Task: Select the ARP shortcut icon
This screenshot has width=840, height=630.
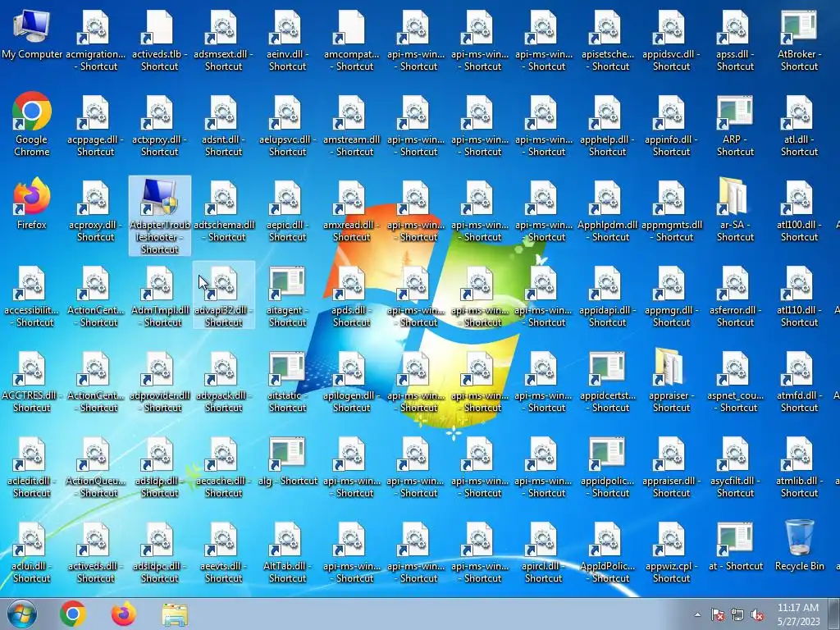Action: [735, 125]
